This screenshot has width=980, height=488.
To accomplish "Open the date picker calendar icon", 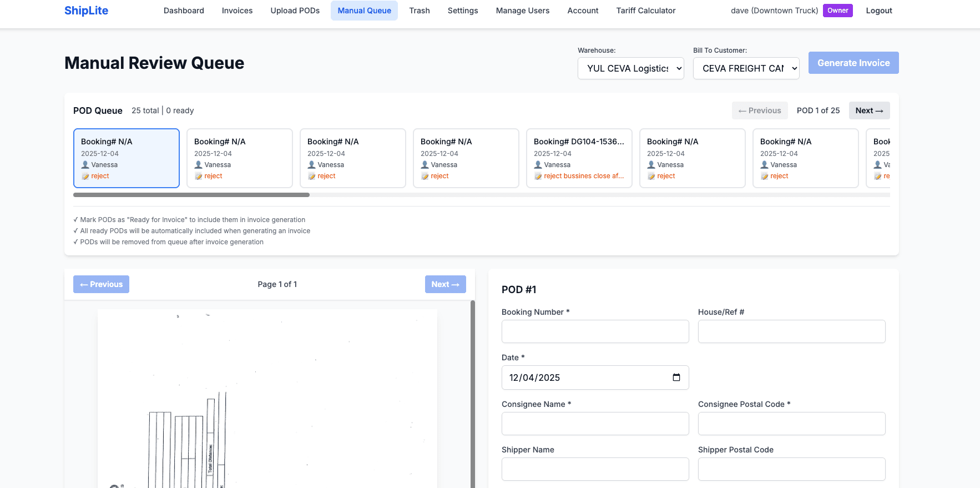I will [676, 378].
